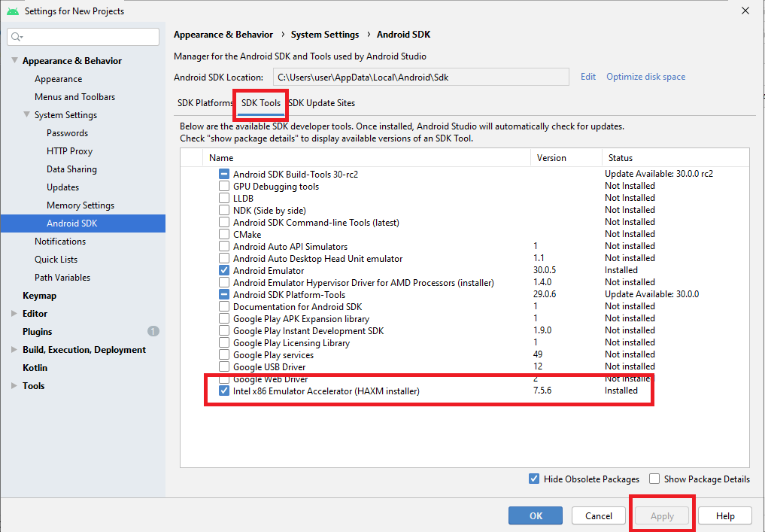The image size is (765, 532).
Task: Enable GPU Debugging tools checkbox
Action: pyautogui.click(x=224, y=186)
